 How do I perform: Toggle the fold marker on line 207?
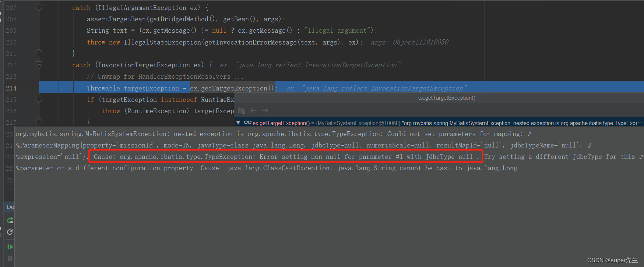(39, 7)
